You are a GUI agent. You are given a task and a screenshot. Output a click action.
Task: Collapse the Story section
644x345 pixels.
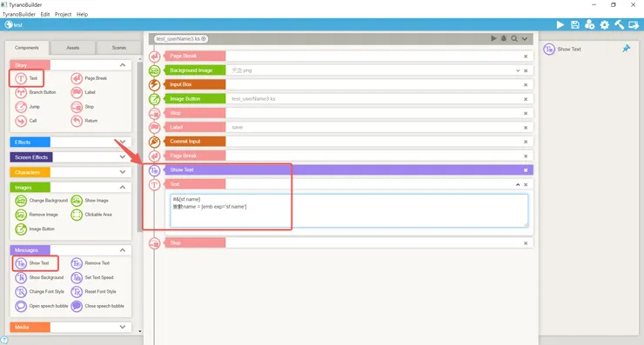point(123,65)
